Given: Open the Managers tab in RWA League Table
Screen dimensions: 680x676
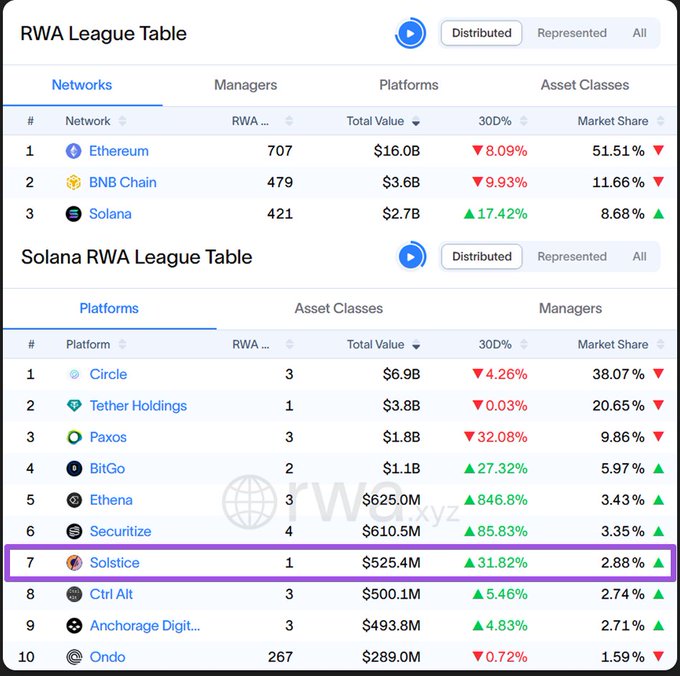Looking at the screenshot, I should (245, 85).
